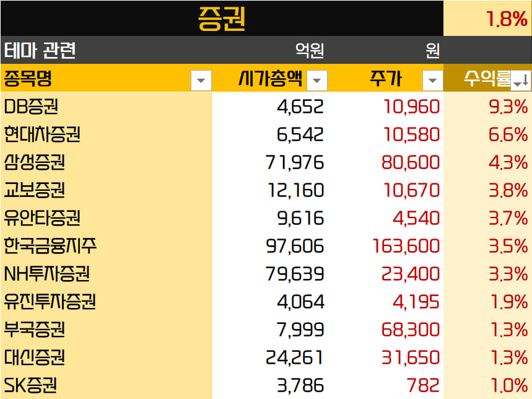Screen dimensions: 532x399
Task: Select the 유진투자증권 name cell
Action: click(x=107, y=301)
